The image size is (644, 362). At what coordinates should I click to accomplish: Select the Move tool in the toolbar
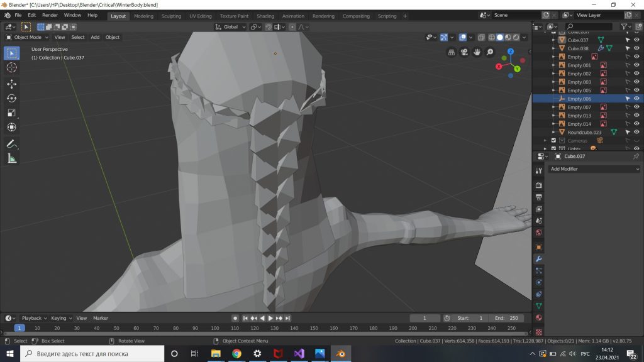[11, 84]
